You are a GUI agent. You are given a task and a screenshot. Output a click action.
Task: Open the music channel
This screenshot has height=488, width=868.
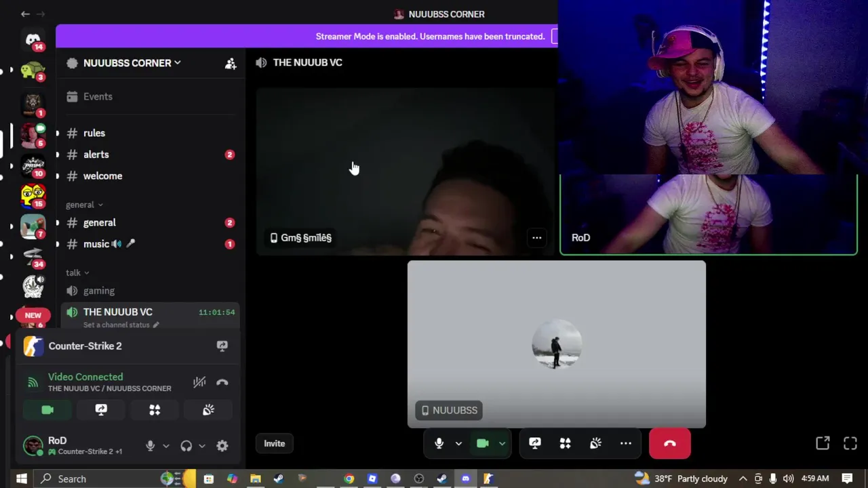(149, 244)
